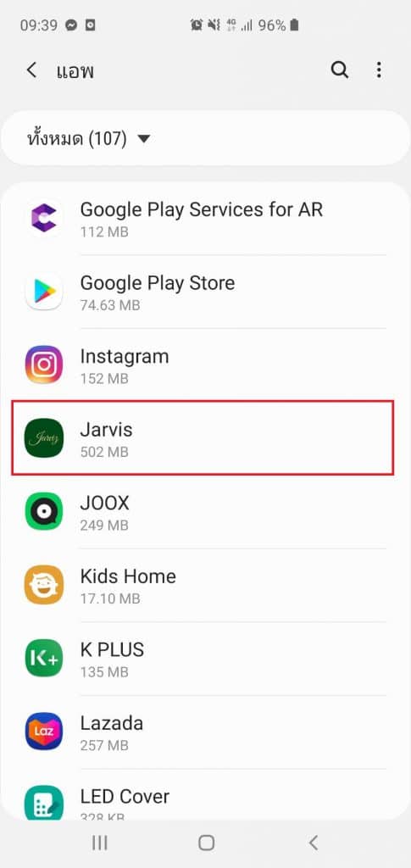The width and height of the screenshot is (411, 868).
Task: Tap the Google Play Services for AR icon
Action: coord(44,218)
